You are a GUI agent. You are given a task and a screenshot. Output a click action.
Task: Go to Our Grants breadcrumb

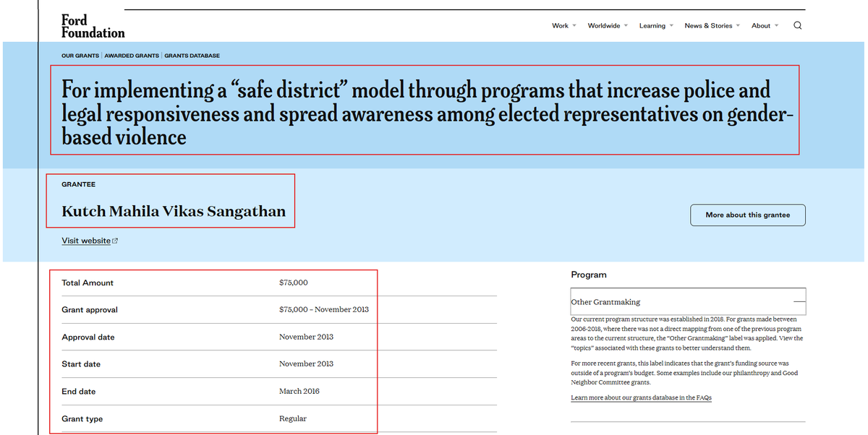(x=80, y=56)
